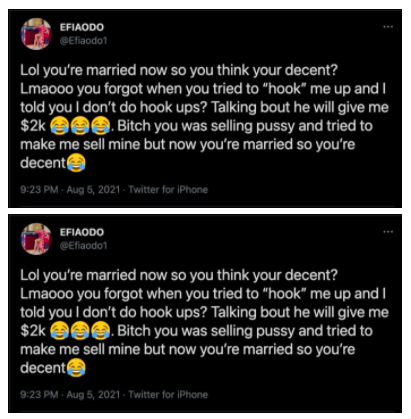
Task: Open Twitter for iPhone source link, first tweet
Action: [168, 190]
